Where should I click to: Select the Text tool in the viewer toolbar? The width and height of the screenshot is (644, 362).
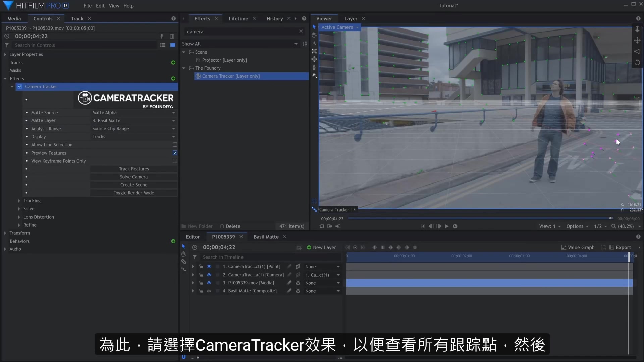click(314, 43)
